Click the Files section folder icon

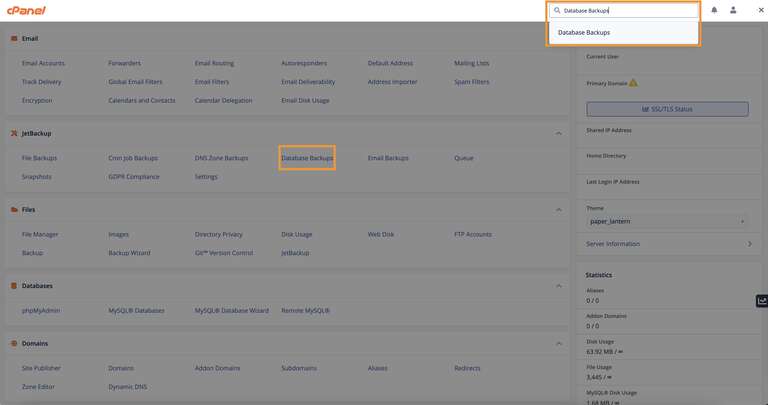tap(14, 210)
